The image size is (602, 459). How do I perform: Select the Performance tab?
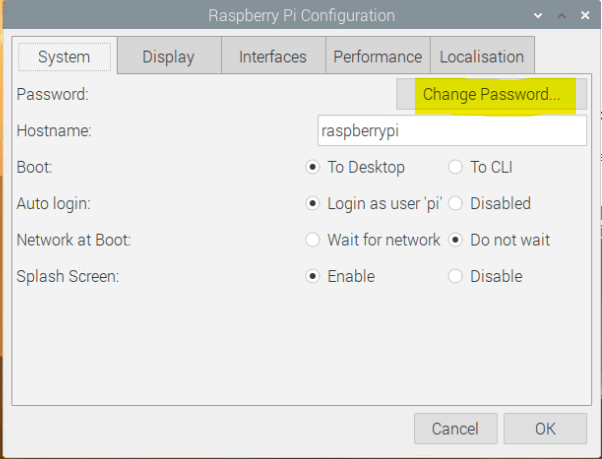pyautogui.click(x=378, y=57)
